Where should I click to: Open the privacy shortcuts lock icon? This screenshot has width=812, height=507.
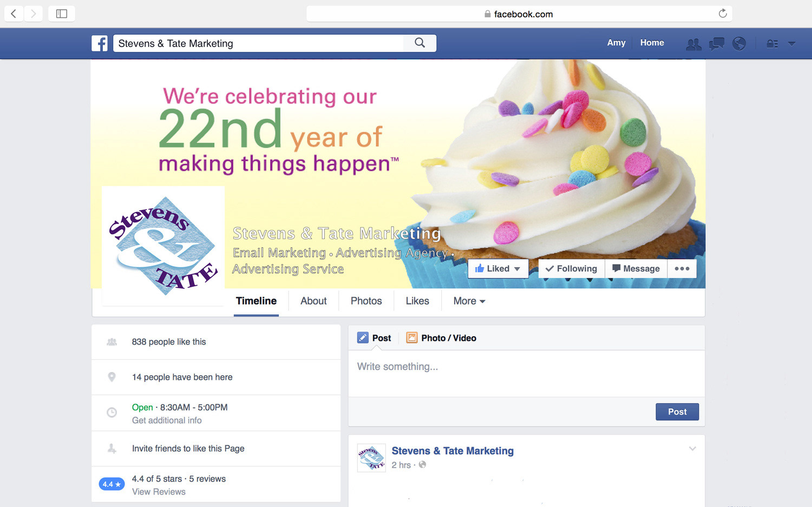point(772,44)
